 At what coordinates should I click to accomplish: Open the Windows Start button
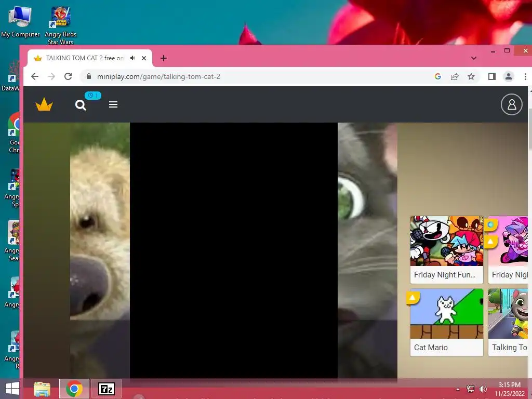12,389
